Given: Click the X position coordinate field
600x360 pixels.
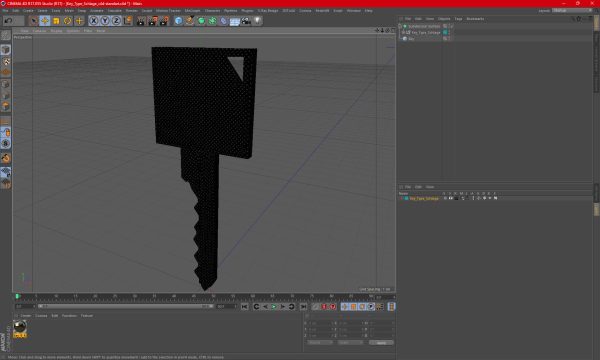Looking at the screenshot, I should point(320,323).
